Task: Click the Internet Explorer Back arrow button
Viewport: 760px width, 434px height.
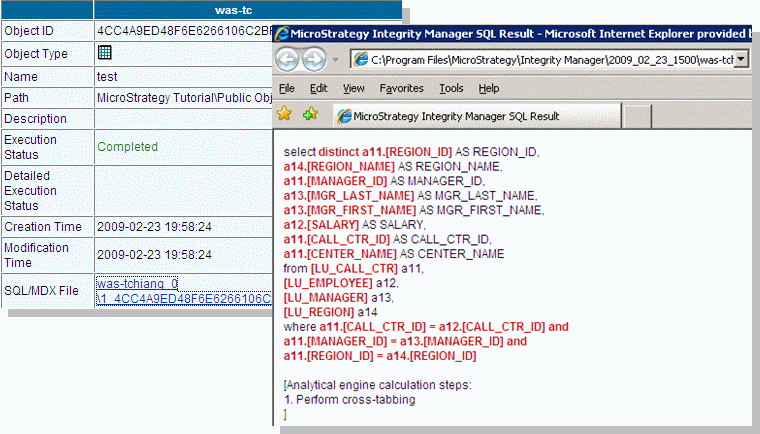Action: [x=287, y=60]
